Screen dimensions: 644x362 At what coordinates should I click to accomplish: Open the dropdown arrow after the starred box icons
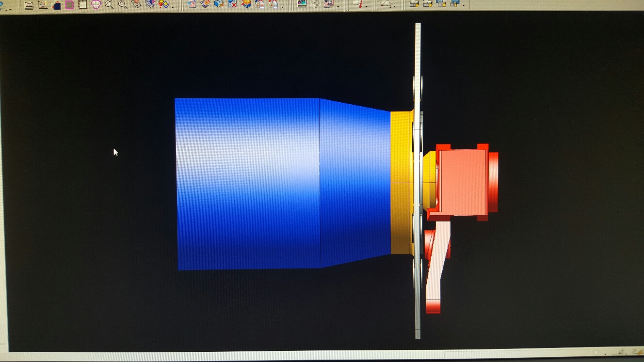pyautogui.click(x=464, y=7)
